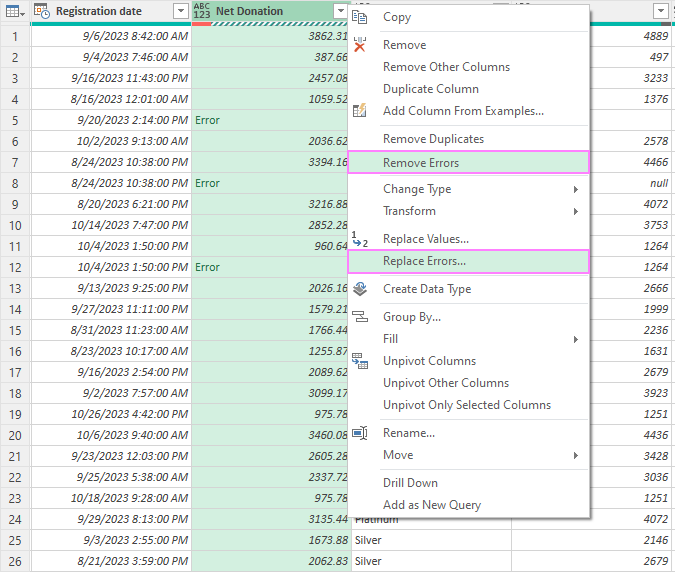675x572 pixels.
Task: Select row number 5
Action: point(15,121)
